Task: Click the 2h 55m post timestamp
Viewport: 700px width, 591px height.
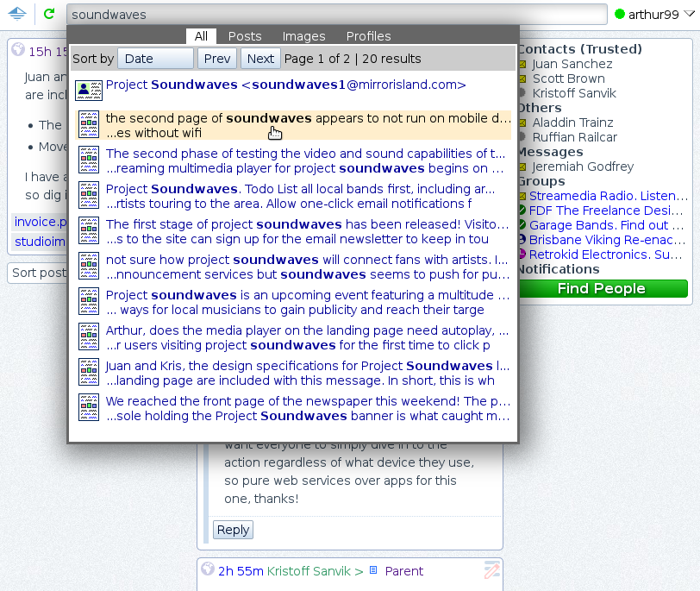Action: coord(241,571)
